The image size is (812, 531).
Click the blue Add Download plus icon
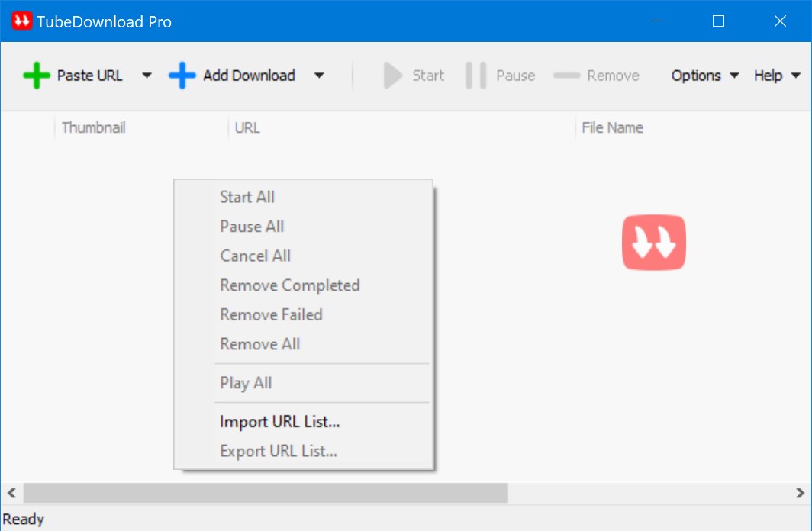click(181, 75)
